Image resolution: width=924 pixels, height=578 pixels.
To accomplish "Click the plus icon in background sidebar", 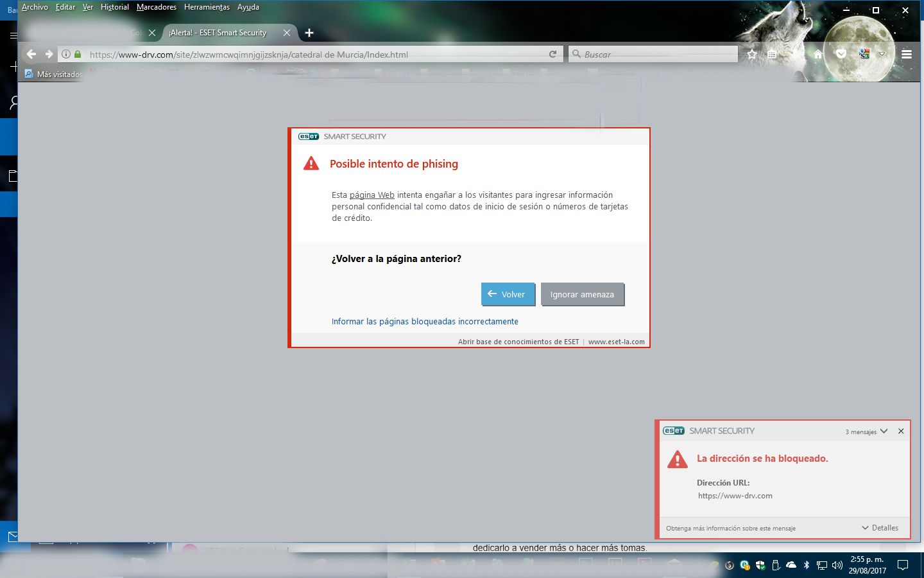I will click(13, 67).
